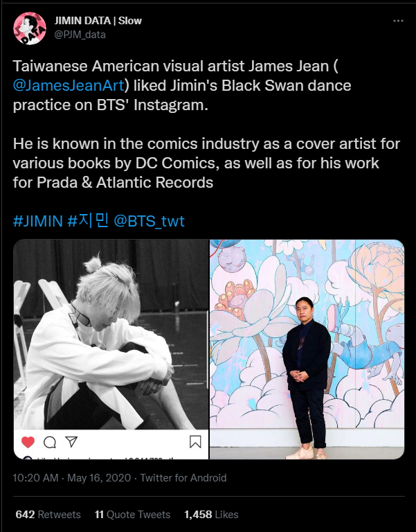Open the #JIMIN hashtag
Viewport: 416px width, 532px height.
click(x=38, y=221)
